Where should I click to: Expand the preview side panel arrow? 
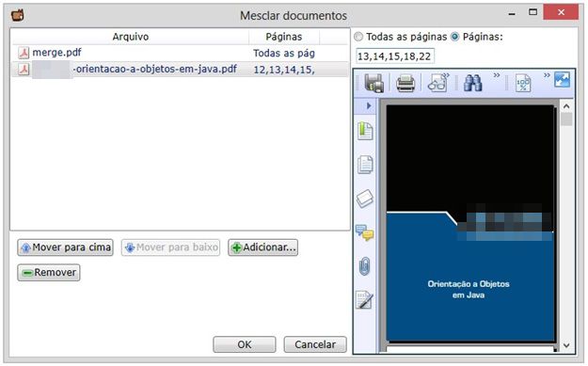pyautogui.click(x=369, y=106)
